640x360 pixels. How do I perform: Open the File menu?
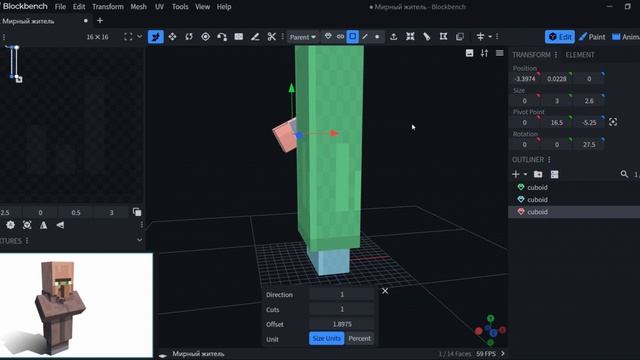tap(60, 7)
